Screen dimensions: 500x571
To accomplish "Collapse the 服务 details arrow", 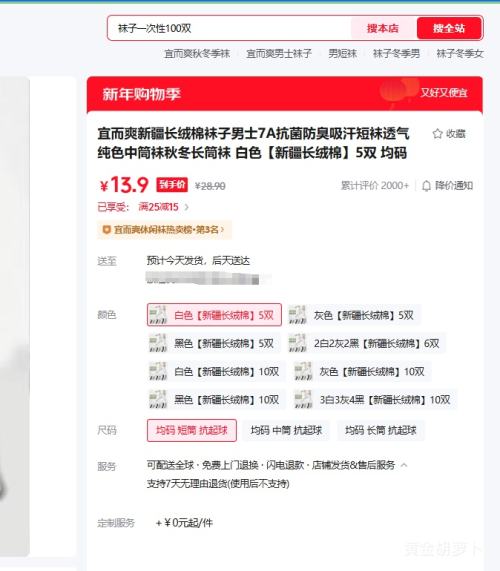I will [404, 465].
